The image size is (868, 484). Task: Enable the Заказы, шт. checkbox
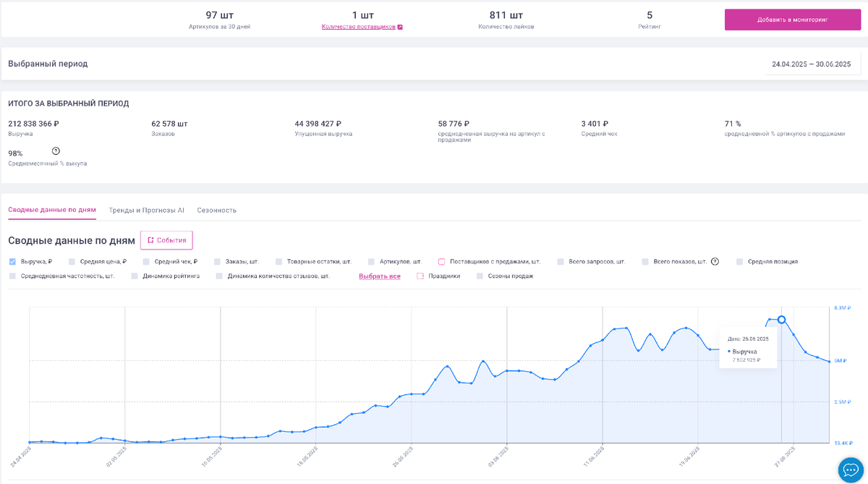tap(217, 262)
